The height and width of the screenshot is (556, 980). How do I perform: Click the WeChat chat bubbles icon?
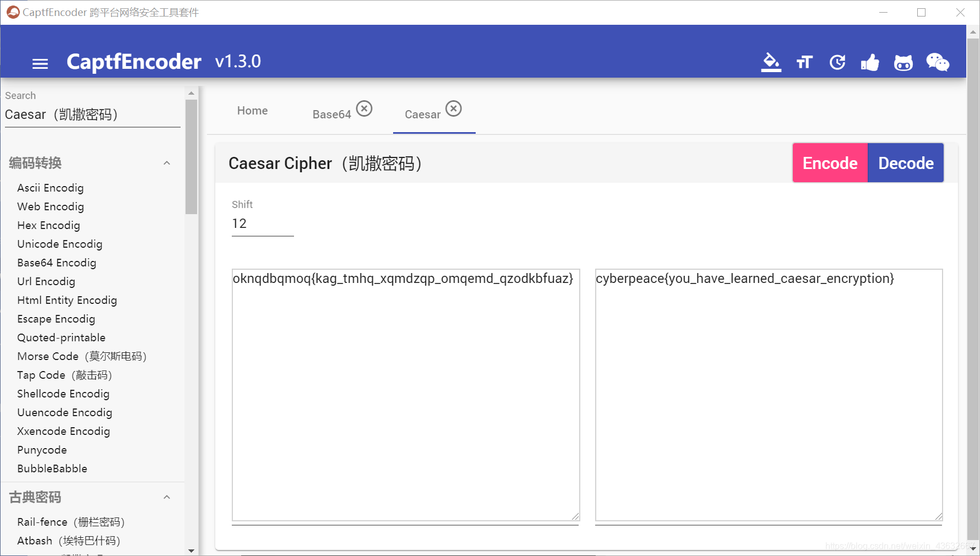[938, 62]
